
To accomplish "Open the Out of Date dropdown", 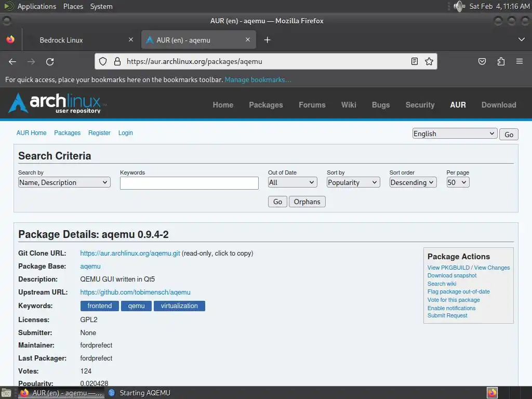I will click(x=292, y=182).
